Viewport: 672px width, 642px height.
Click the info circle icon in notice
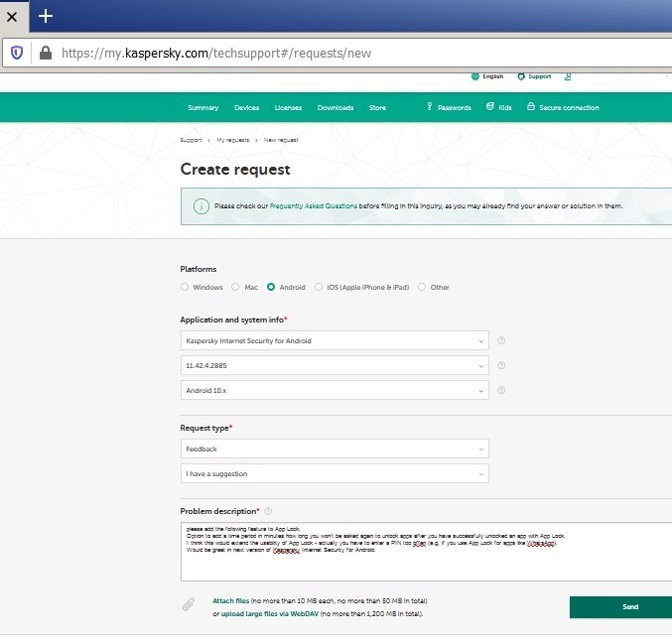pyautogui.click(x=201, y=206)
